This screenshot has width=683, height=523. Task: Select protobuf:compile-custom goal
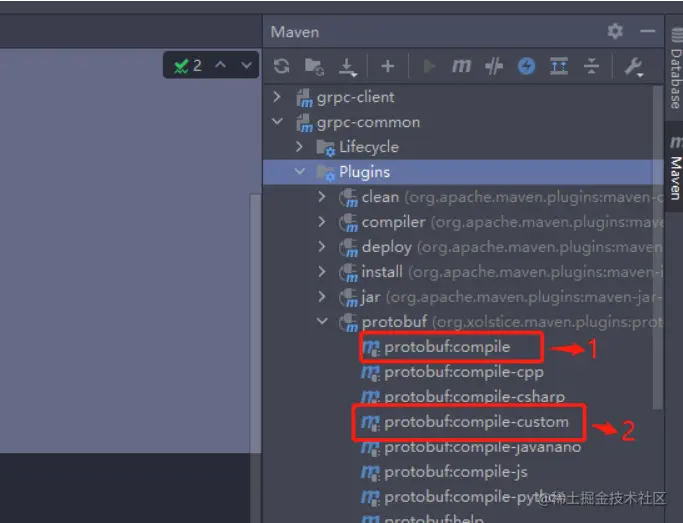(477, 422)
